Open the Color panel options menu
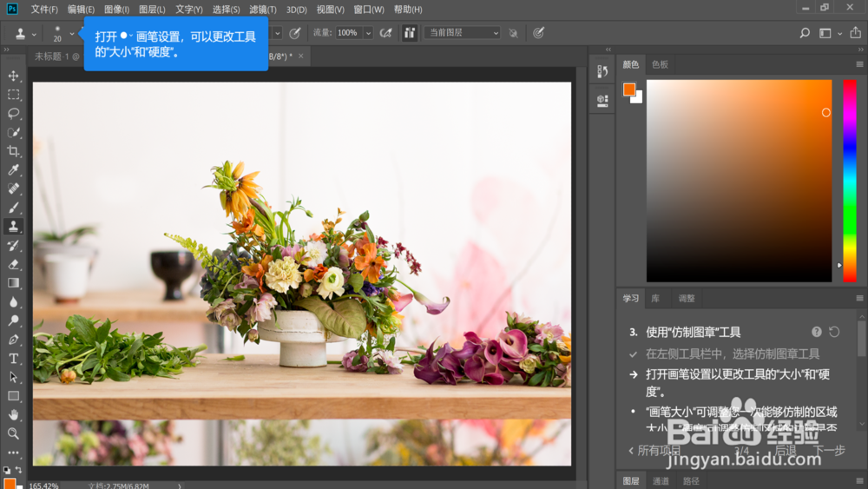Screen dimensions: 868x489 coord(859,64)
